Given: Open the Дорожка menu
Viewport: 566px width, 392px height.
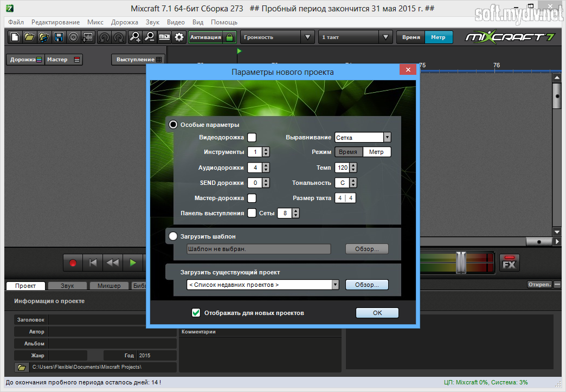Looking at the screenshot, I should tap(125, 22).
